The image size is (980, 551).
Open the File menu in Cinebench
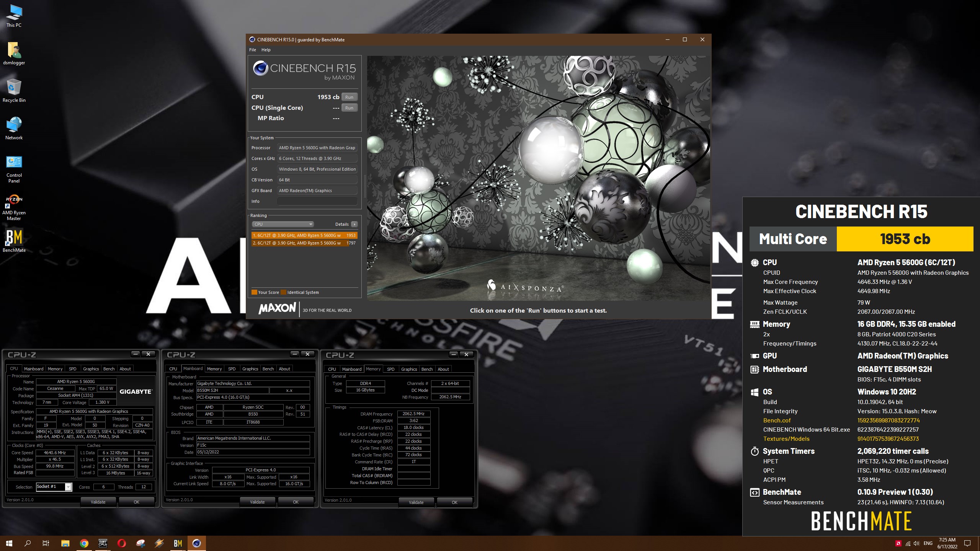click(253, 50)
